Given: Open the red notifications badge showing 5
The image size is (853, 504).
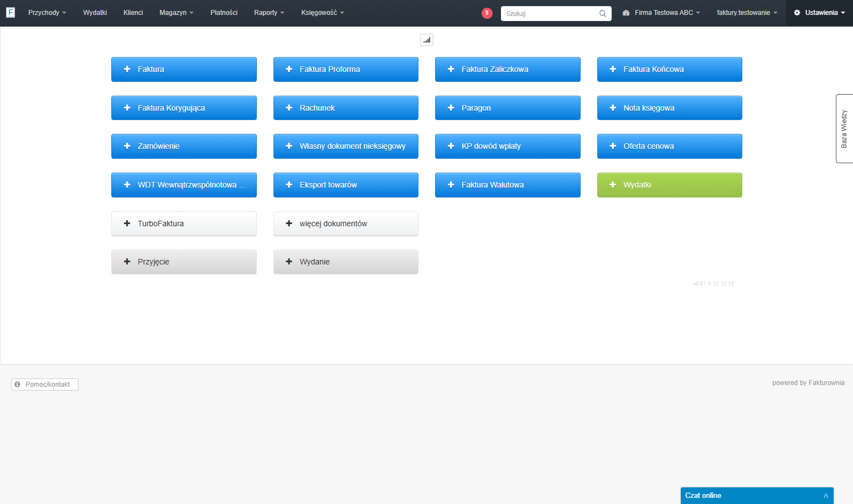Looking at the screenshot, I should pyautogui.click(x=487, y=13).
